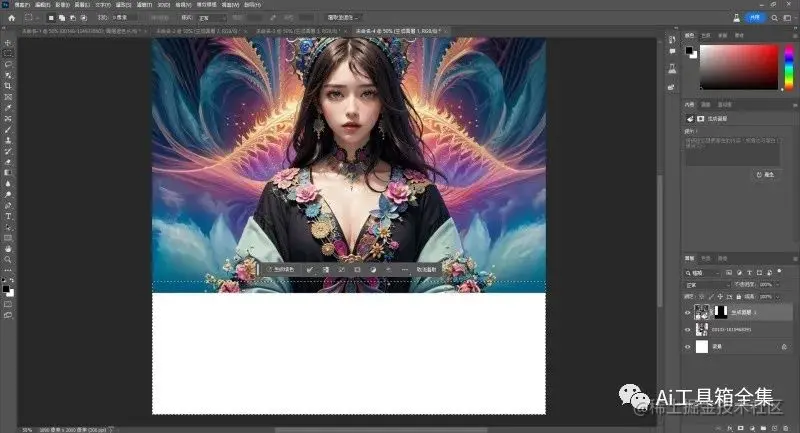Toggle visibility of the 背景 background layer
Viewport: 800px width, 433px height.
[x=687, y=347]
